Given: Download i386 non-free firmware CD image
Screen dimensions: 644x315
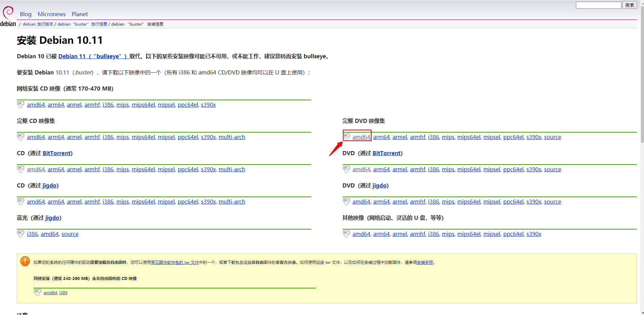Looking at the screenshot, I should tap(63, 293).
